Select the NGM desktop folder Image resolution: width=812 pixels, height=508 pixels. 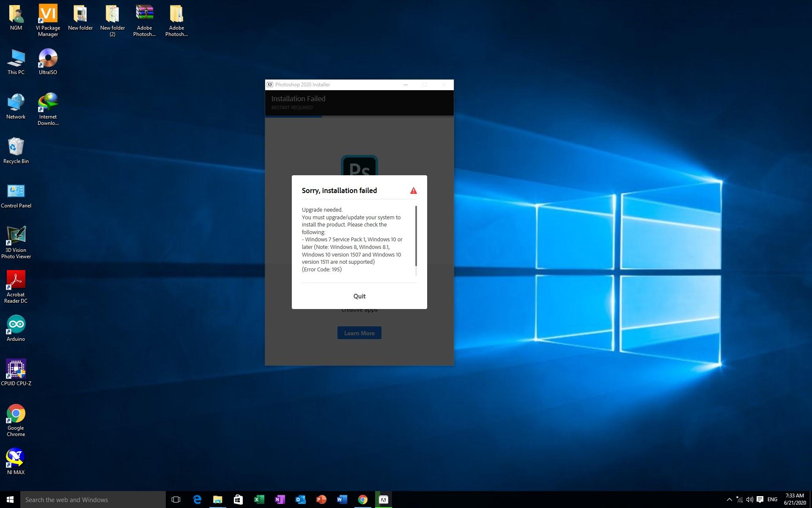(16, 18)
